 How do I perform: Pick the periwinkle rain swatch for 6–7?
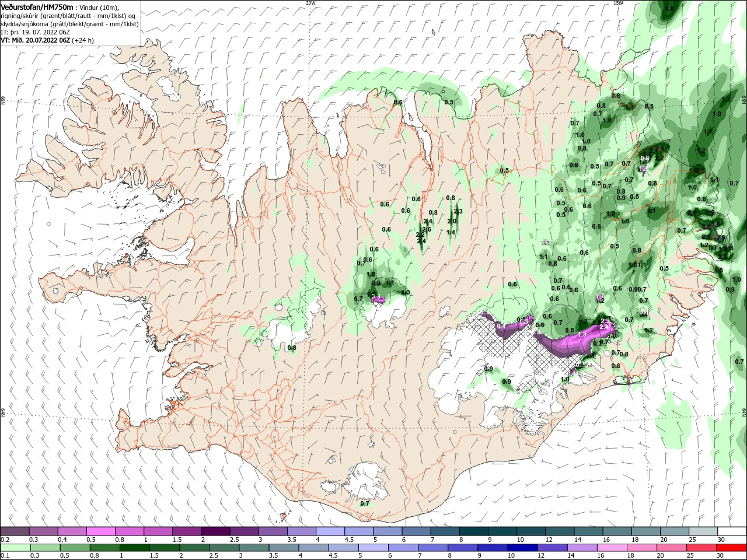403,548
